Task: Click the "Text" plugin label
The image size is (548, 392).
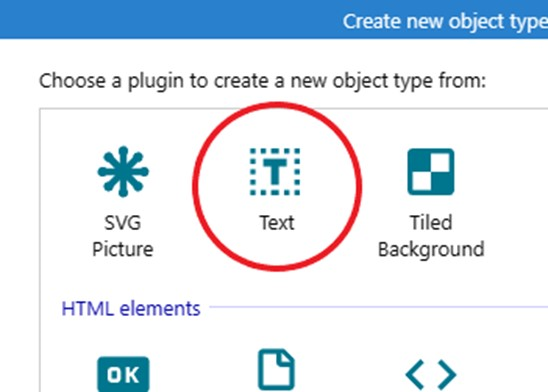Action: [277, 223]
